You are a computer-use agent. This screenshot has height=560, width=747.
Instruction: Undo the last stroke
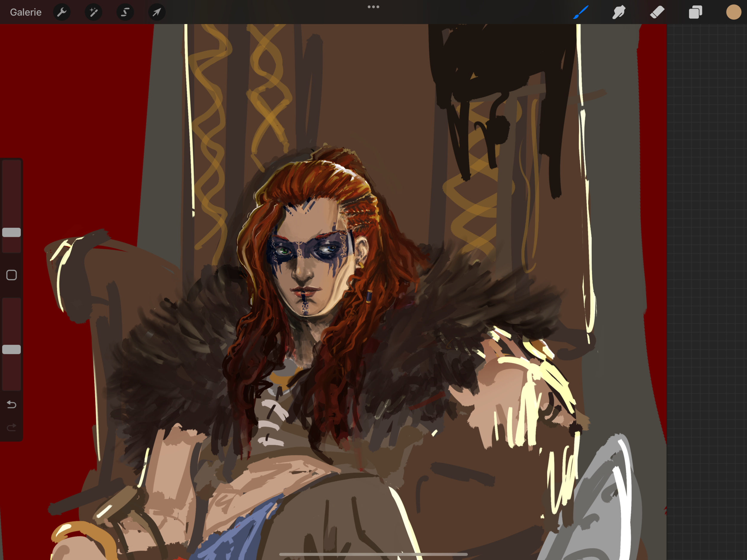[11, 404]
